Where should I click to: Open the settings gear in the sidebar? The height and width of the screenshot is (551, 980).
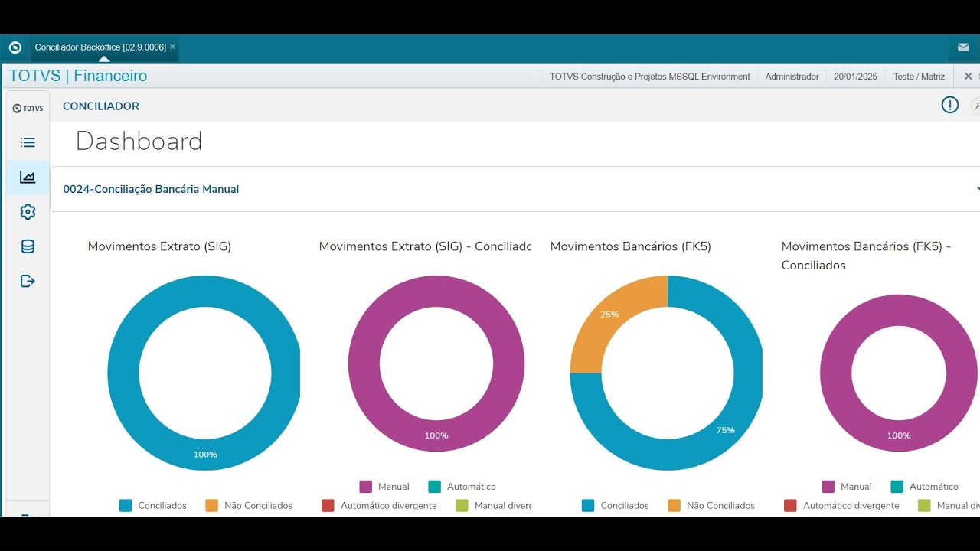click(28, 212)
